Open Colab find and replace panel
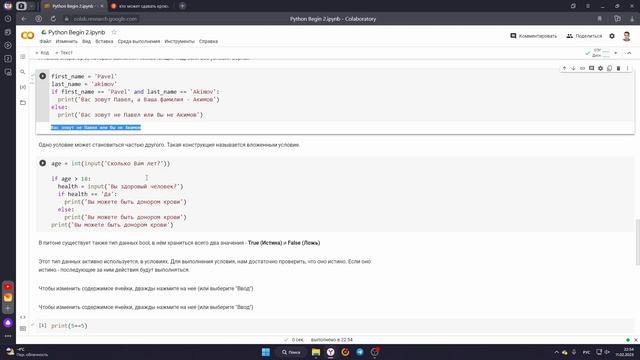 click(x=23, y=72)
